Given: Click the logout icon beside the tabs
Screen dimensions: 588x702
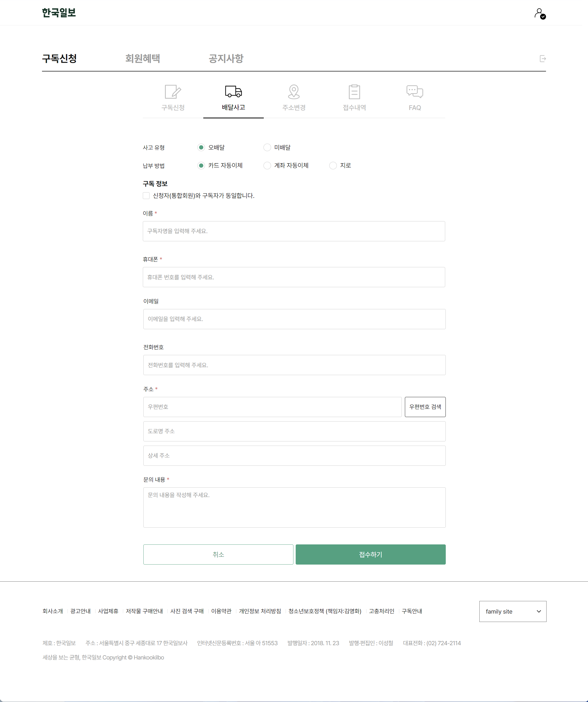Looking at the screenshot, I should click(x=543, y=59).
